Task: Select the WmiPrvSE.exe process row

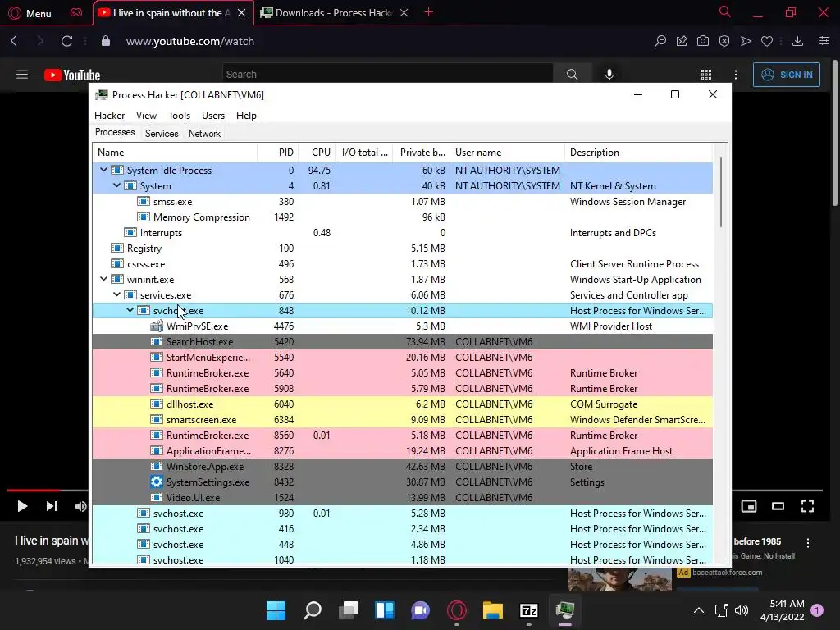Action: pos(402,326)
